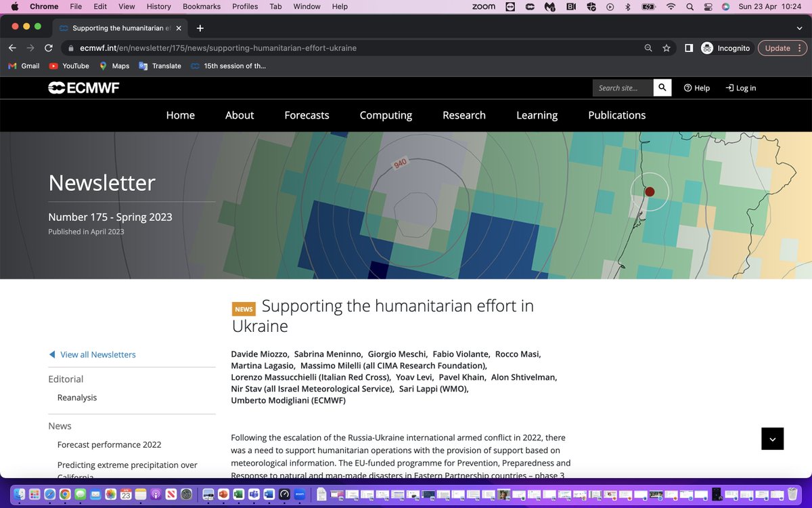Follow the View all Newsletters link
This screenshot has height=508, width=812.
click(x=98, y=354)
